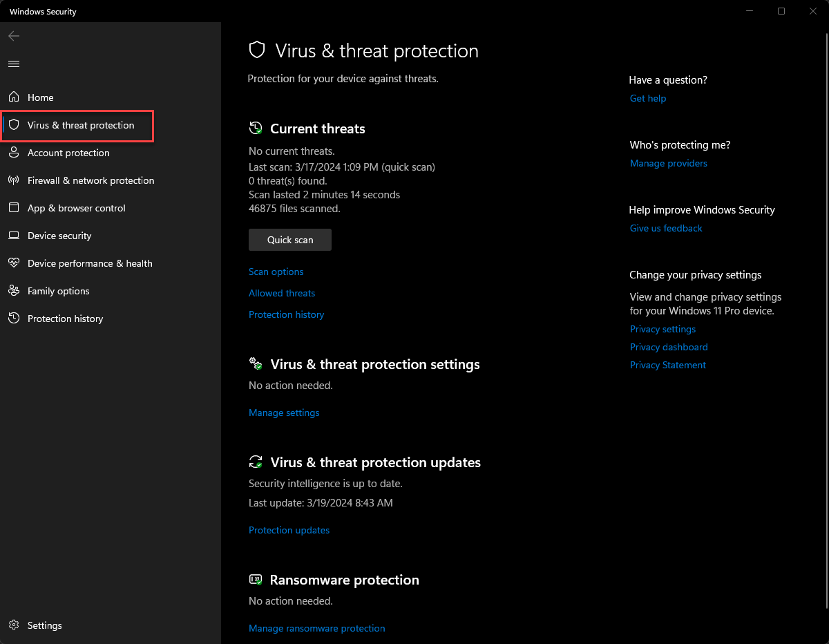Click the Family options people icon
This screenshot has height=644, width=829.
pyautogui.click(x=14, y=291)
